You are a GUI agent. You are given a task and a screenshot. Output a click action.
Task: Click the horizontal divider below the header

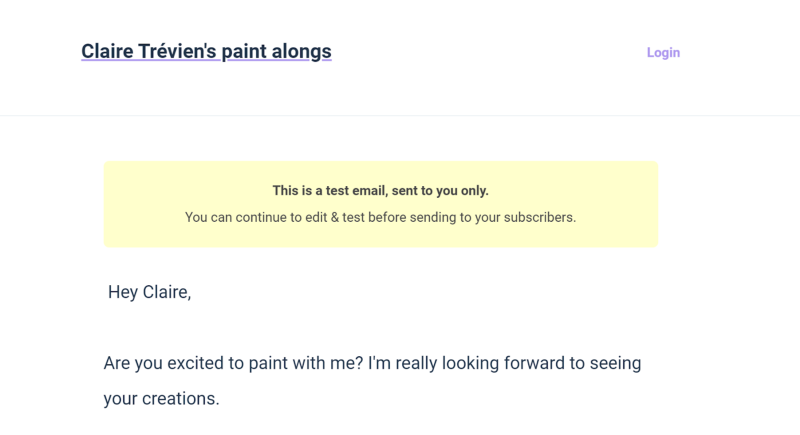[400, 115]
